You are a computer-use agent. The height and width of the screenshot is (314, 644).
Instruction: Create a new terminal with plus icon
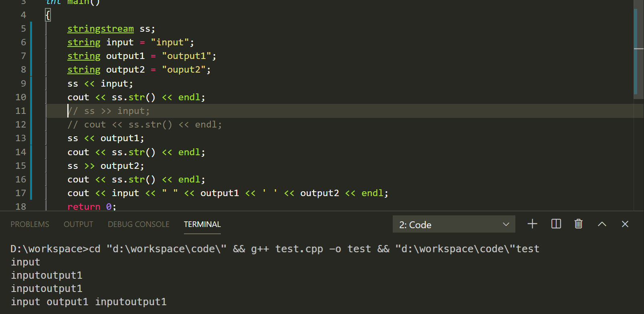(x=532, y=224)
